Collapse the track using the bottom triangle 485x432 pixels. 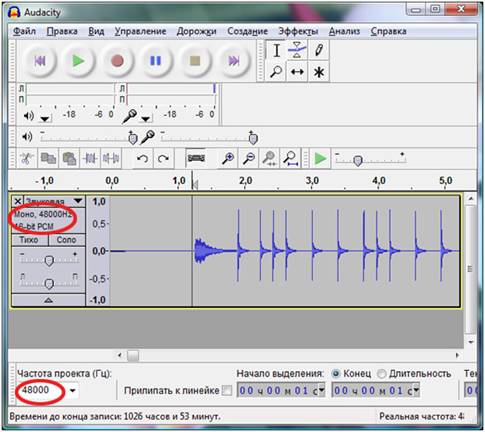click(48, 300)
